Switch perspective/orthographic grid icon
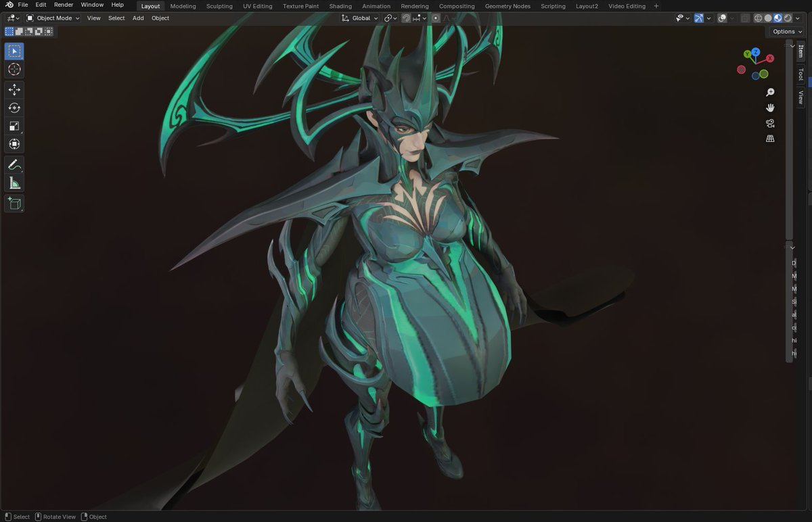 coord(770,139)
